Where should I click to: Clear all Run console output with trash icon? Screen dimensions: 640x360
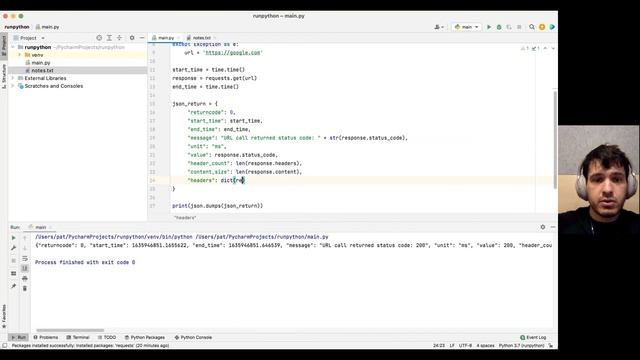[25, 289]
